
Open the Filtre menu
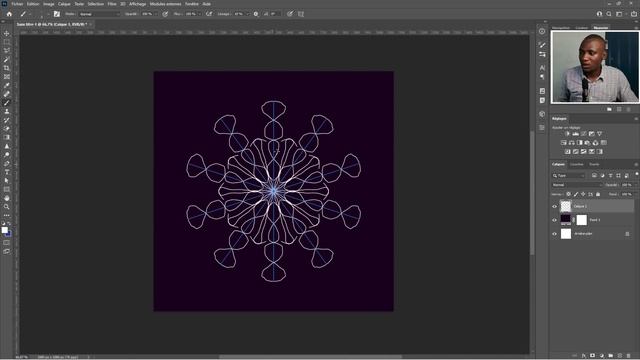click(x=112, y=4)
